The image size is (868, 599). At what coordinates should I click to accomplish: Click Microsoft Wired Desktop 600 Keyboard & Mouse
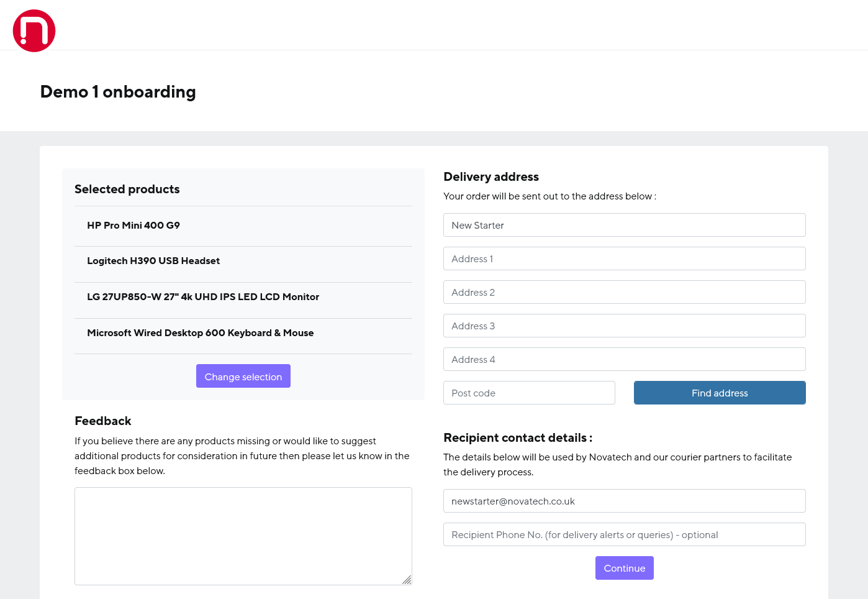point(200,333)
